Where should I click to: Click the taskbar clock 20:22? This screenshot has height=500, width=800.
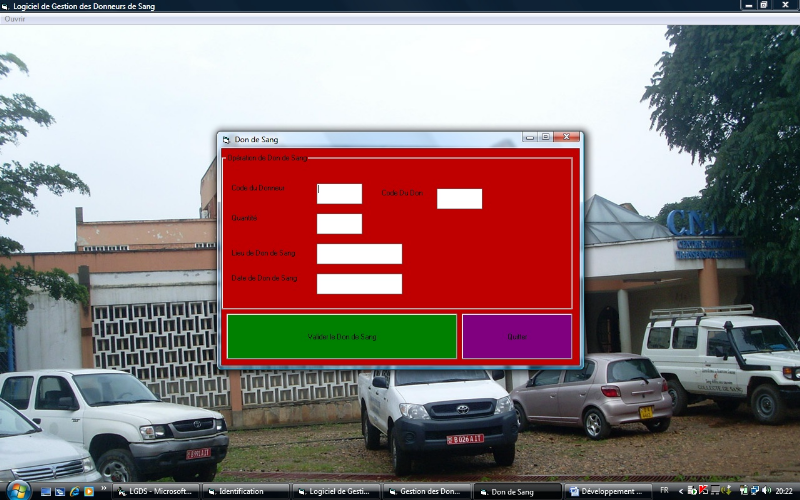point(784,491)
